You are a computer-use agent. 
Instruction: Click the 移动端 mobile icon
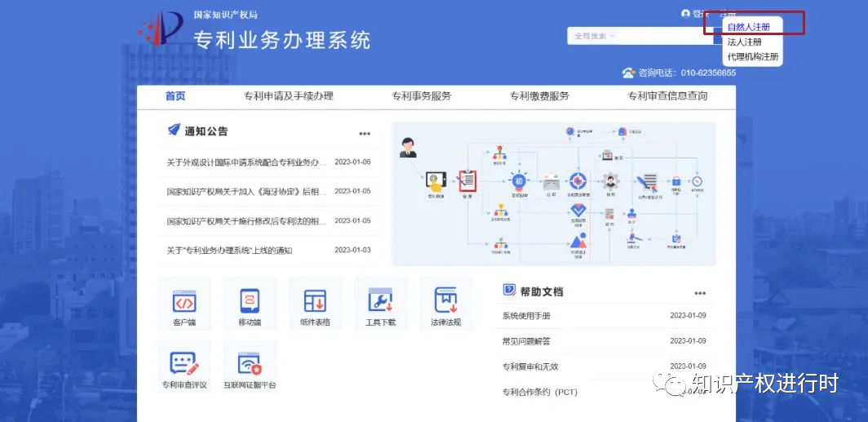tap(250, 303)
